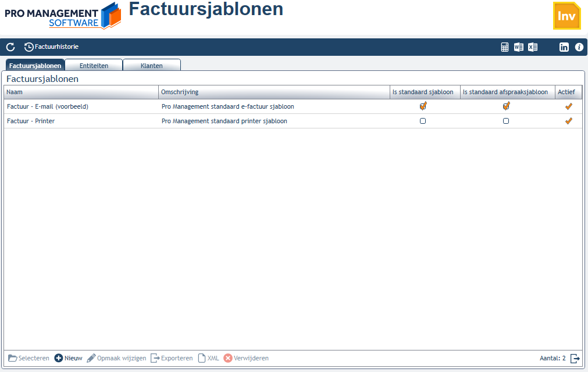Click the refresh icon in the toolbar
The height and width of the screenshot is (372, 588).
click(x=10, y=47)
